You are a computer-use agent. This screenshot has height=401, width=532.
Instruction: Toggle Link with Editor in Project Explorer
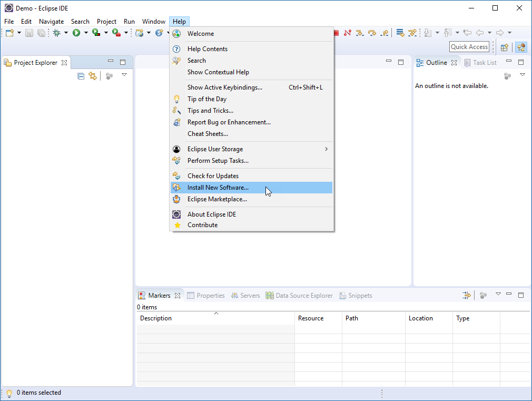93,75
